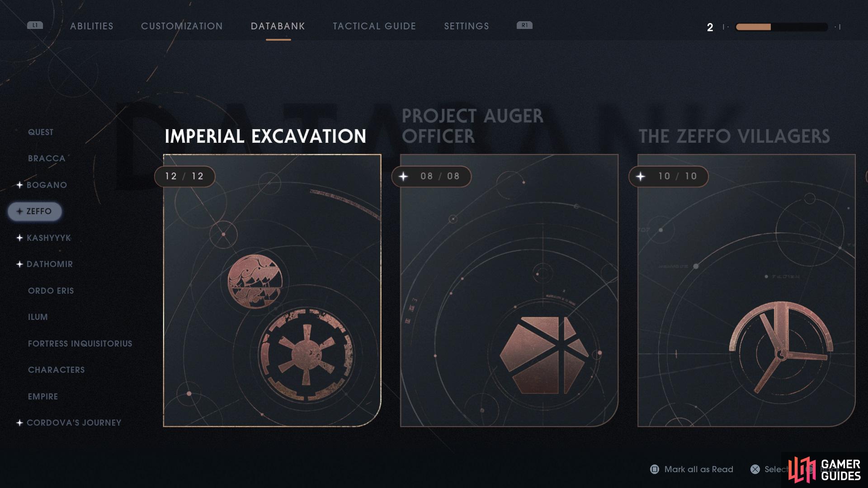Open the Settings tab

(467, 26)
